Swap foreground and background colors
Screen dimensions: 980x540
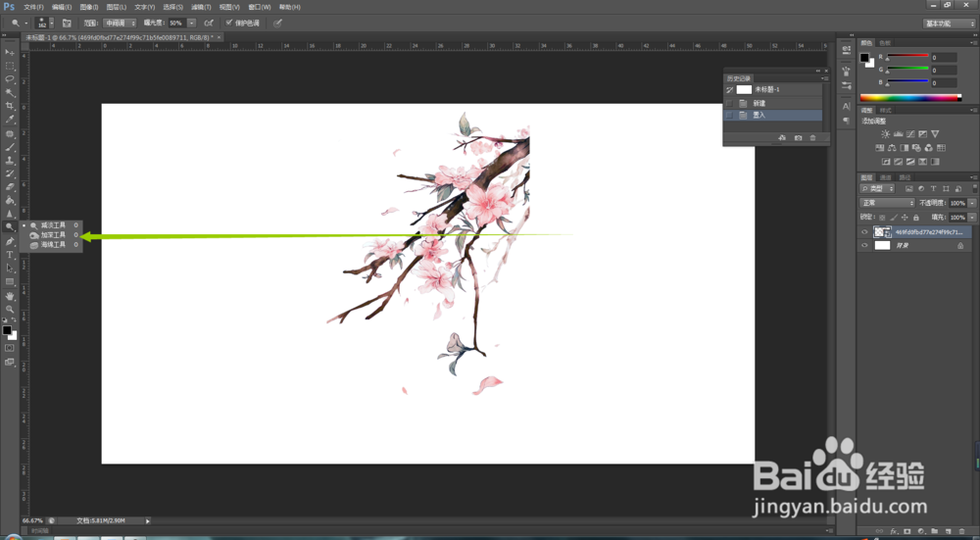pyautogui.click(x=14, y=320)
